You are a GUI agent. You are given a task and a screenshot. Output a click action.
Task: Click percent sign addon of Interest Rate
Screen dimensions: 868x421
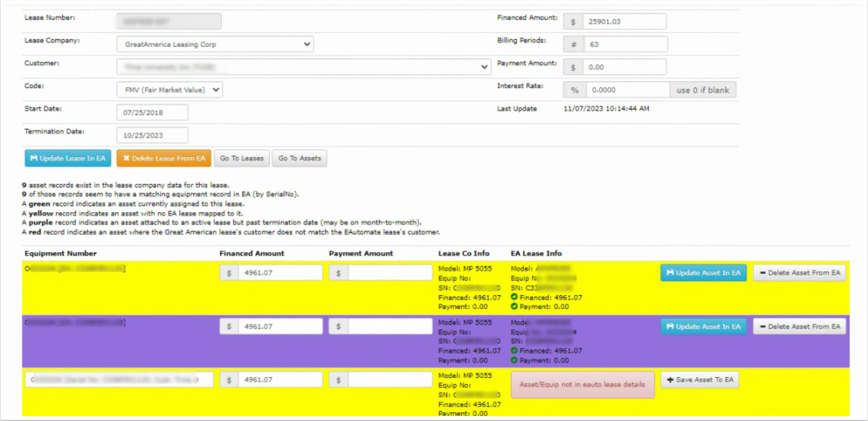click(575, 90)
